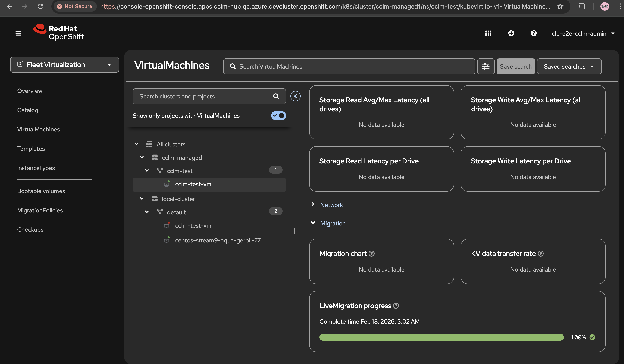
Task: Click the advanced search filter sliders icon
Action: click(x=486, y=66)
